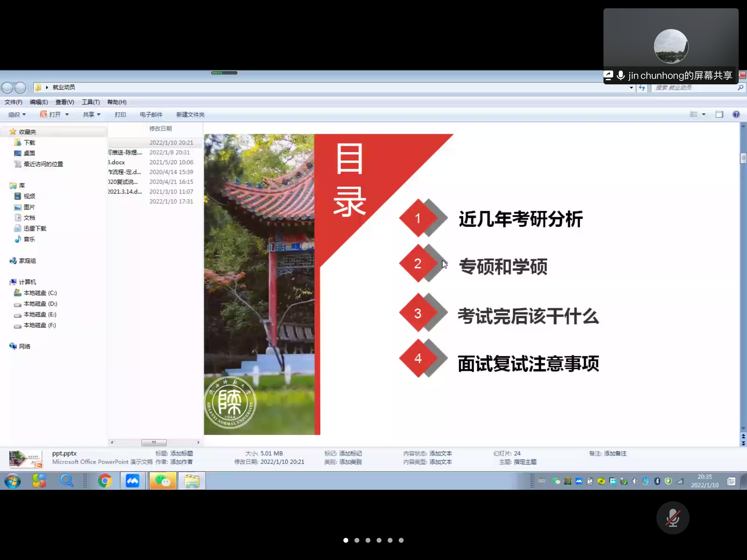Click the 打印 toolbar button
This screenshot has width=747, height=560.
tap(120, 114)
